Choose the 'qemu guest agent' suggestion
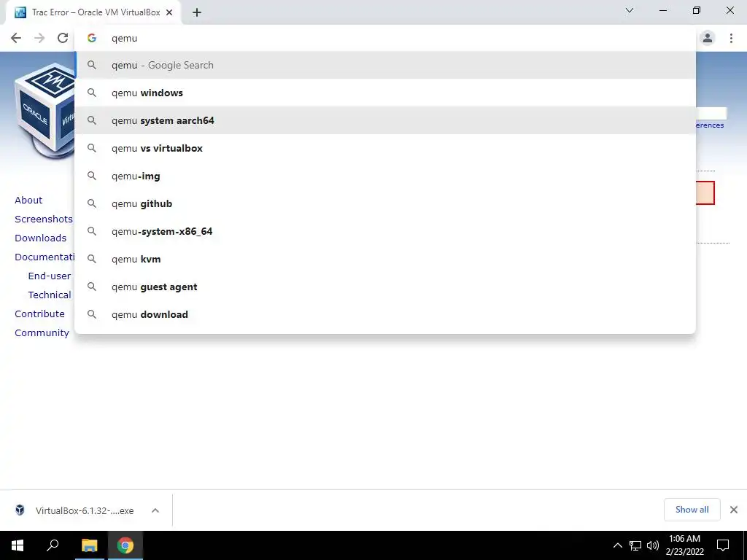Screen dimensions: 747x560 pos(385,287)
